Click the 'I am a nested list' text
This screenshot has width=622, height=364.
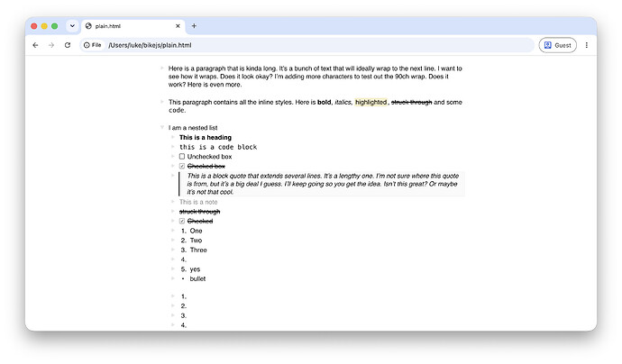193,128
